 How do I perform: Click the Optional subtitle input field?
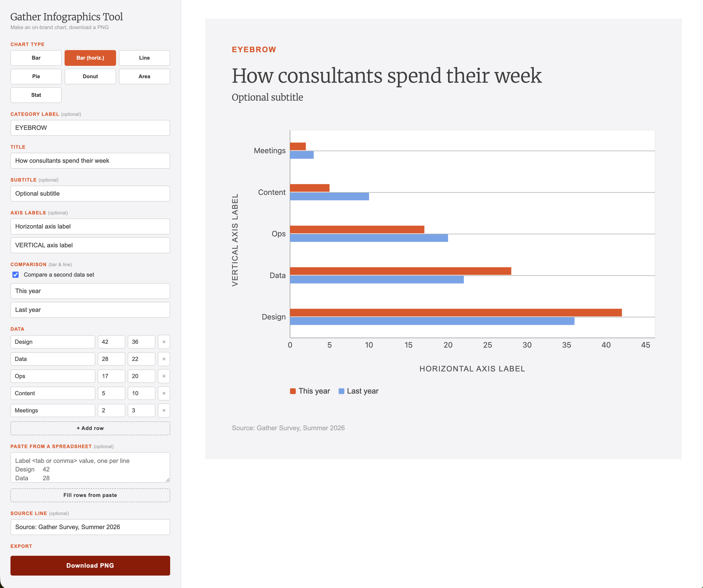(x=90, y=193)
